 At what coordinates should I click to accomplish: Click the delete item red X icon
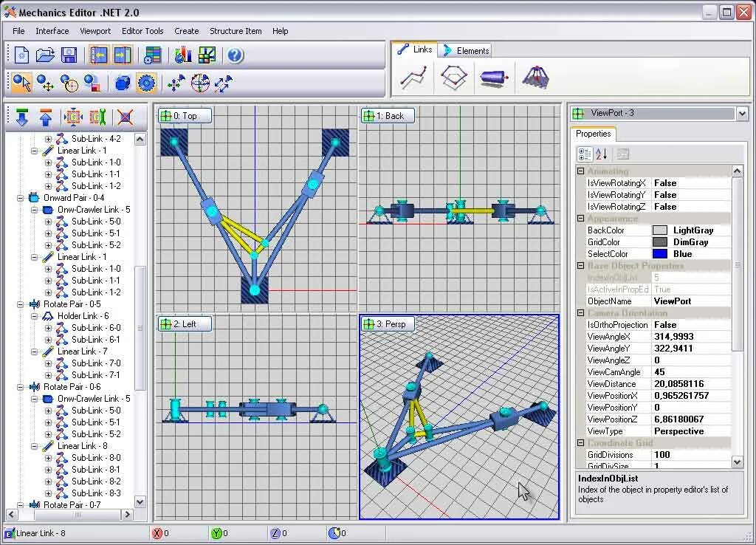click(126, 117)
